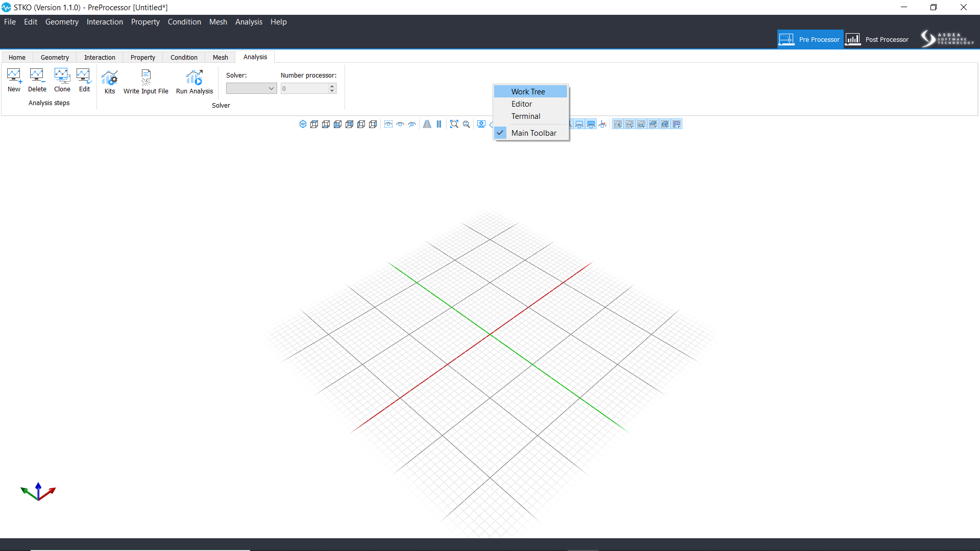Toggle orthographic view parallel-lines icon

(439, 124)
